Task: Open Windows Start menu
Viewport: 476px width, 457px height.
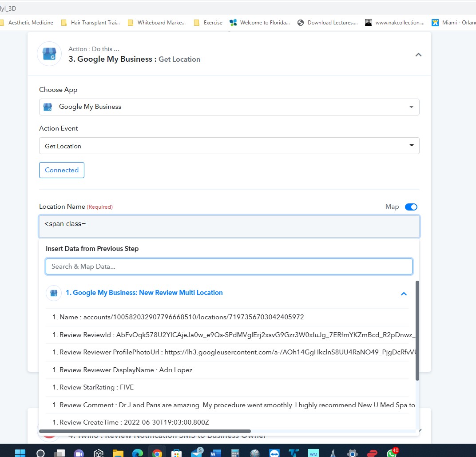Action: (20, 453)
